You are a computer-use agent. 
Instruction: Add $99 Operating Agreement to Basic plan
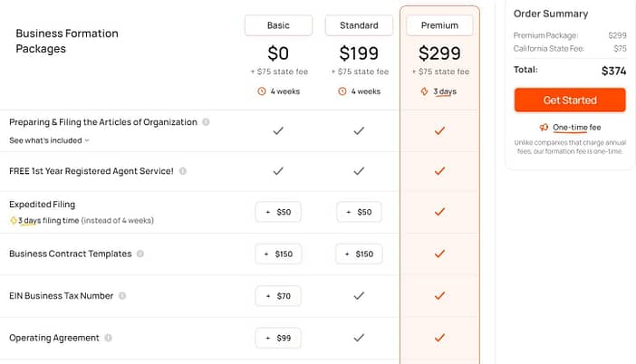[278, 338]
